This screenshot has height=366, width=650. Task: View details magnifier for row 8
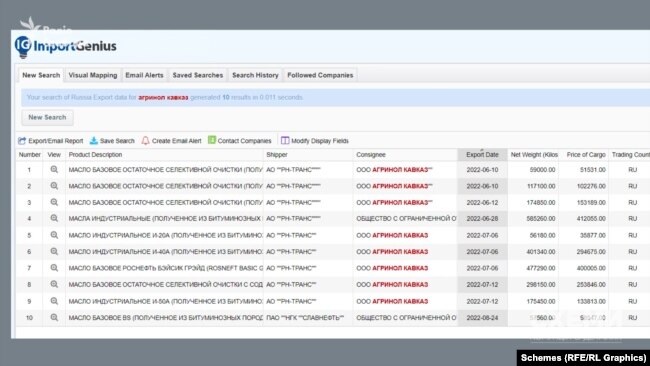(x=54, y=284)
